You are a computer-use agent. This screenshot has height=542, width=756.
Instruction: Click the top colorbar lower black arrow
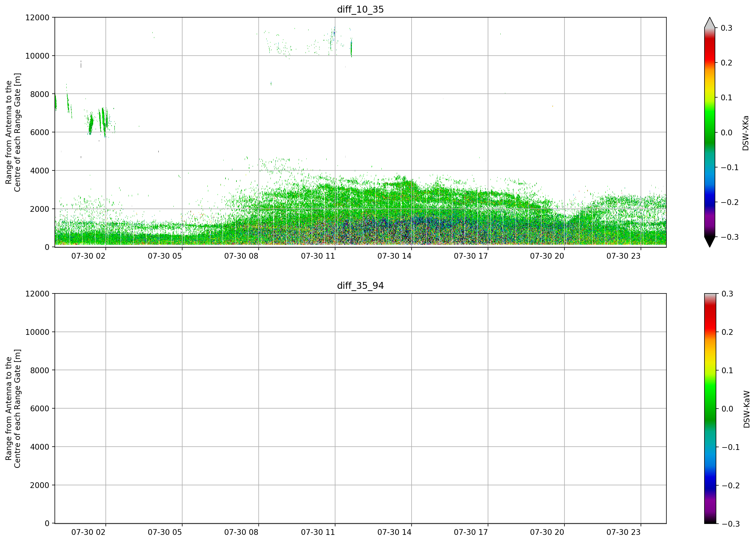pyautogui.click(x=710, y=242)
